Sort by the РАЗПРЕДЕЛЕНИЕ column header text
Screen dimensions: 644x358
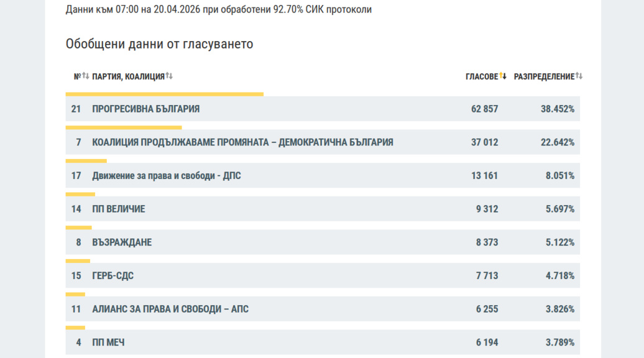(544, 76)
